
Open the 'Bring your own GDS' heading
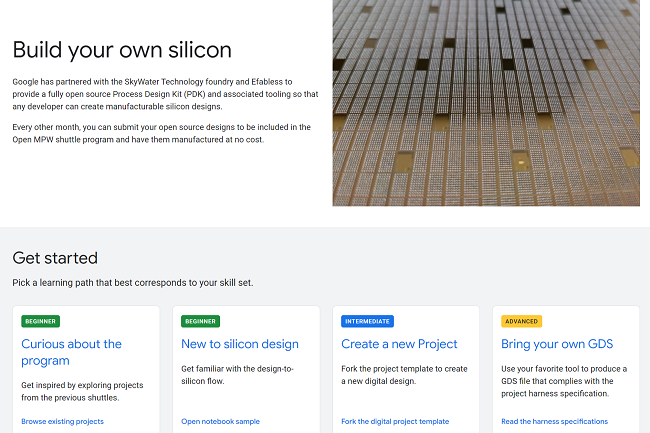click(x=557, y=344)
